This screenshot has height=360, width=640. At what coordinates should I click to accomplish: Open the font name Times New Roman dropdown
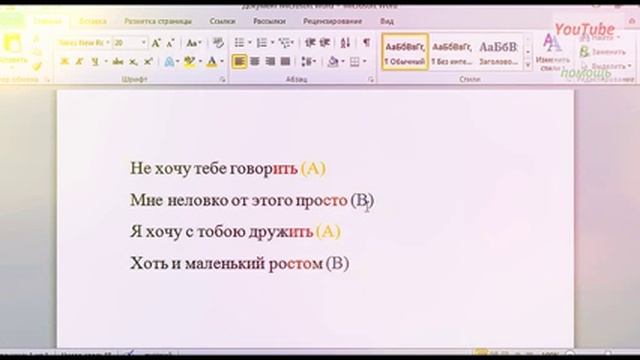pyautogui.click(x=108, y=43)
